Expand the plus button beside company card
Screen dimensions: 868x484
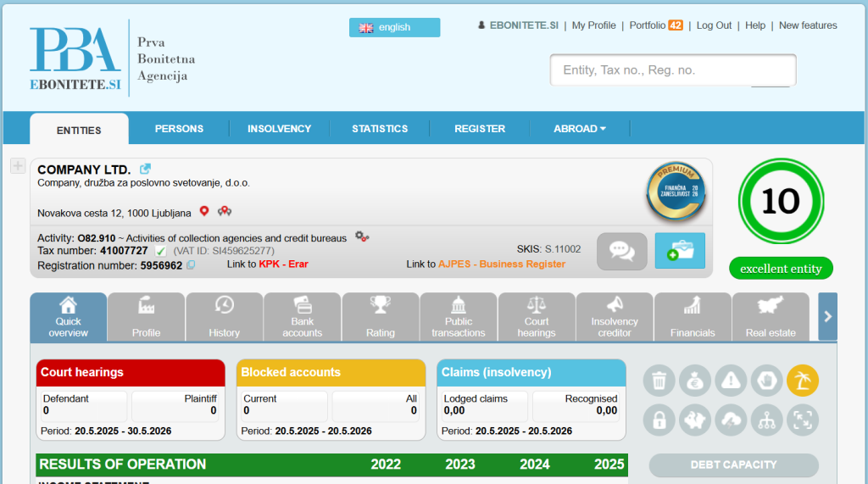pyautogui.click(x=18, y=165)
